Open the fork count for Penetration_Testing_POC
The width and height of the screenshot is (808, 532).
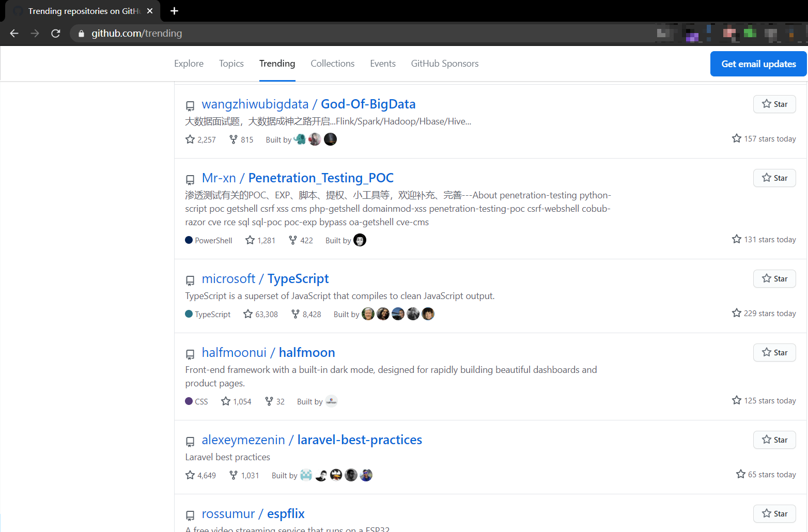coord(301,240)
